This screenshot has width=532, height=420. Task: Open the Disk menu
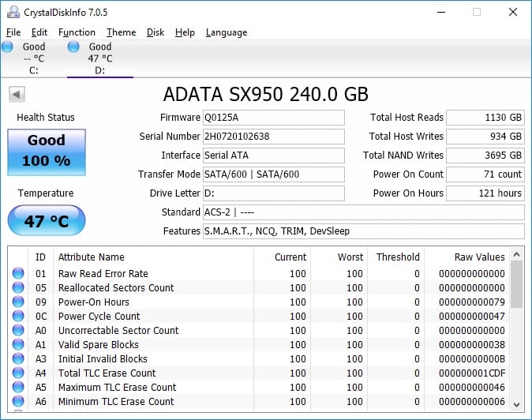155,32
